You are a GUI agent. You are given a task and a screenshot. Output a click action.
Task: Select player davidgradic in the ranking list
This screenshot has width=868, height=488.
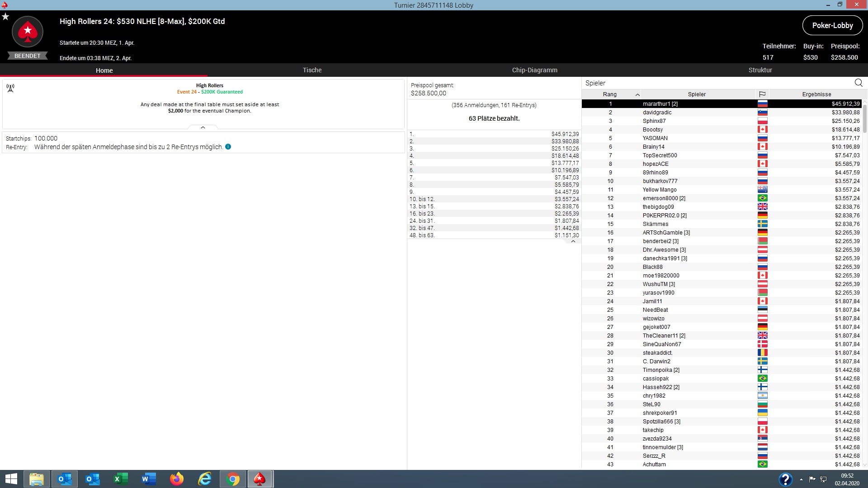tap(657, 113)
